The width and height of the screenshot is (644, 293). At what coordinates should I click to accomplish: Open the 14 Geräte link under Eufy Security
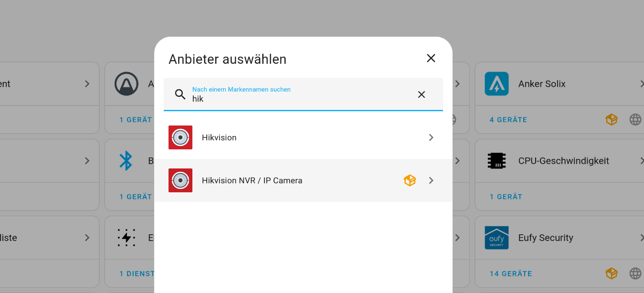510,273
